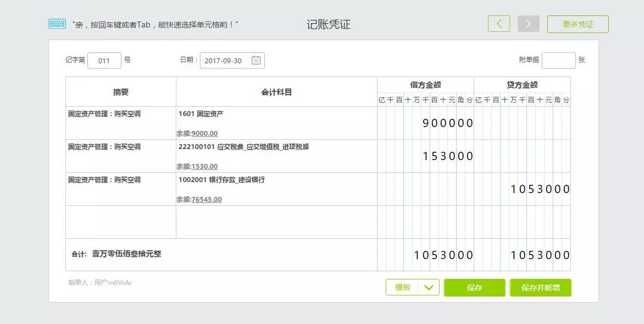Click the 附单据 attachment count field
Image resolution: width=644 pixels, height=324 pixels.
coord(558,61)
